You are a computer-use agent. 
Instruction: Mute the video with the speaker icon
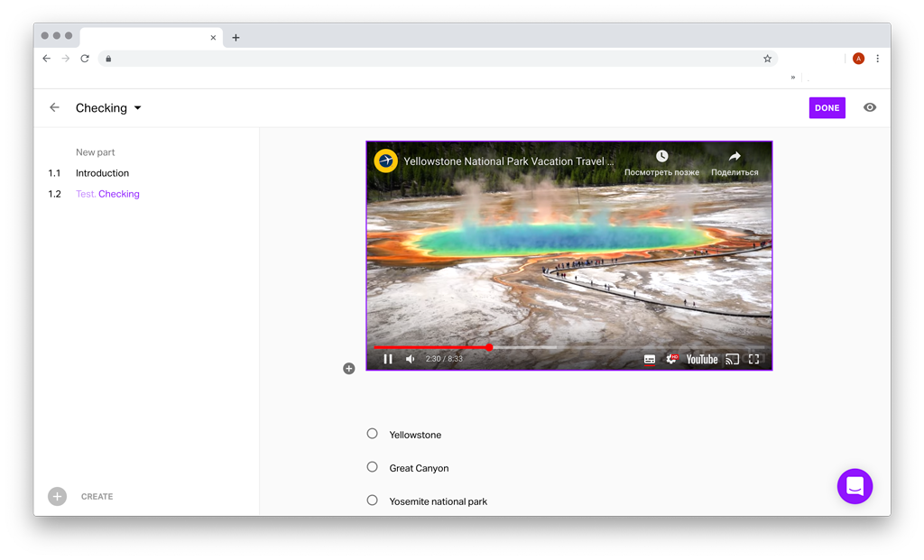pyautogui.click(x=411, y=359)
